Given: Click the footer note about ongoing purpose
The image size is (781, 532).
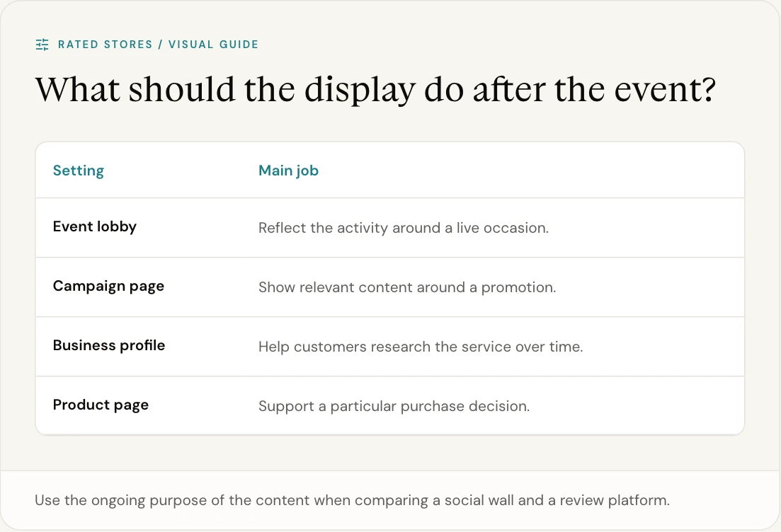Looking at the screenshot, I should [352, 500].
